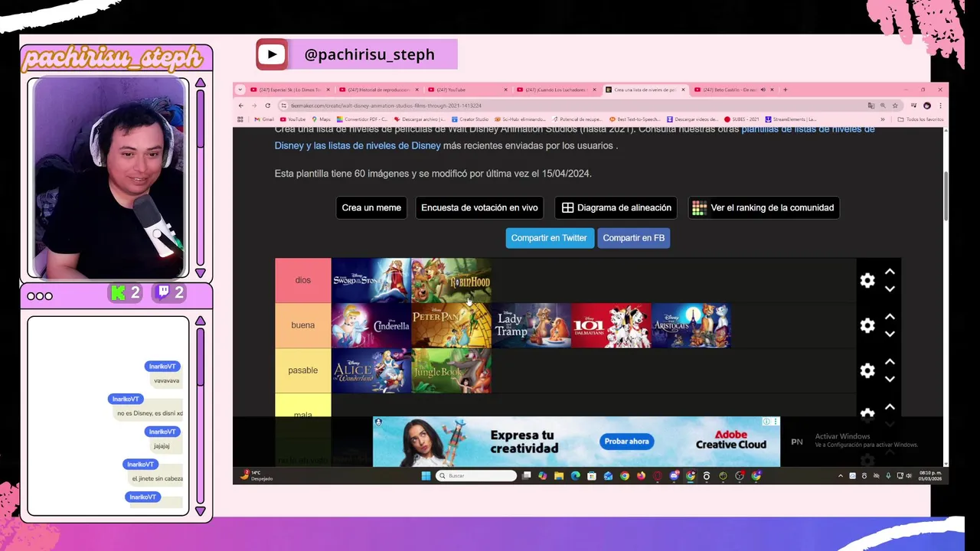Select the Jungle Book poster
The height and width of the screenshot is (551, 980).
point(451,371)
